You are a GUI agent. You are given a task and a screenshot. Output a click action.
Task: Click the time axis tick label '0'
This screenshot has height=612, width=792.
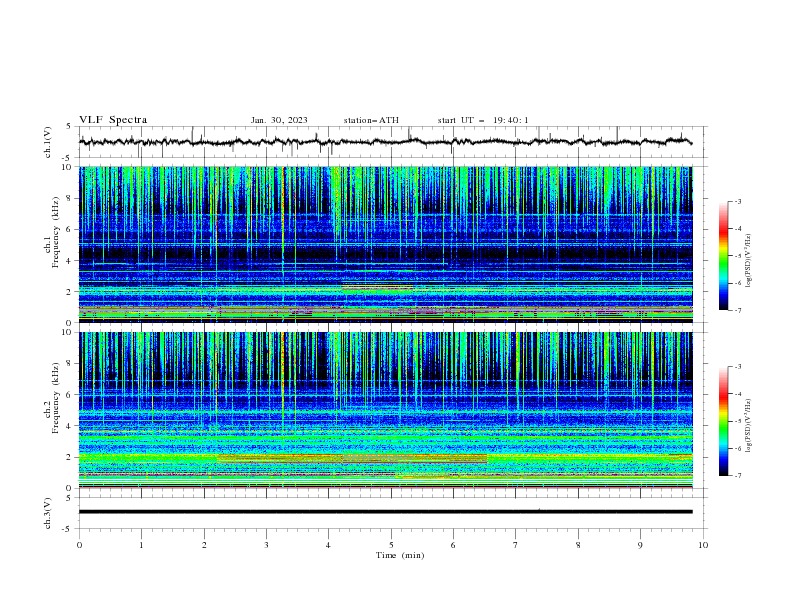click(79, 545)
